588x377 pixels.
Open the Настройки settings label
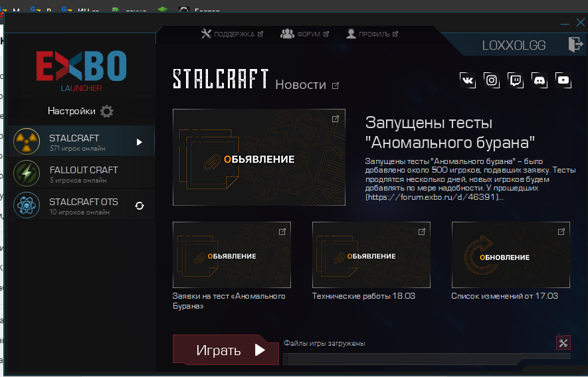tap(72, 112)
